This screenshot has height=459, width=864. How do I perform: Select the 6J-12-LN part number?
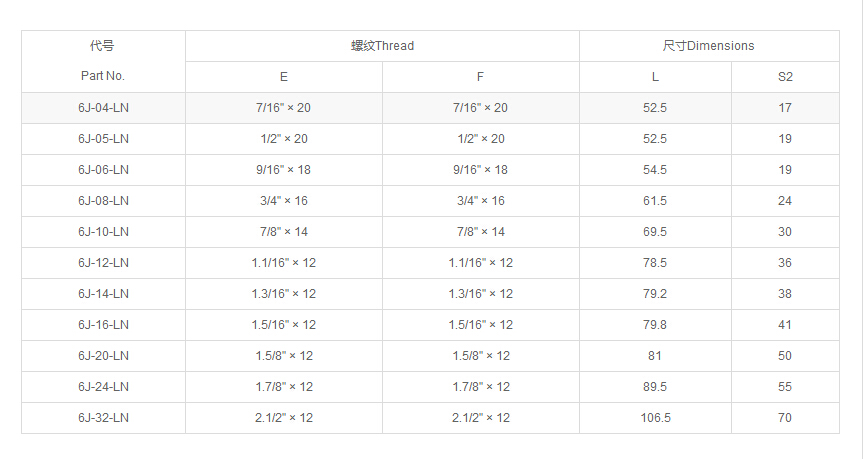click(x=103, y=263)
